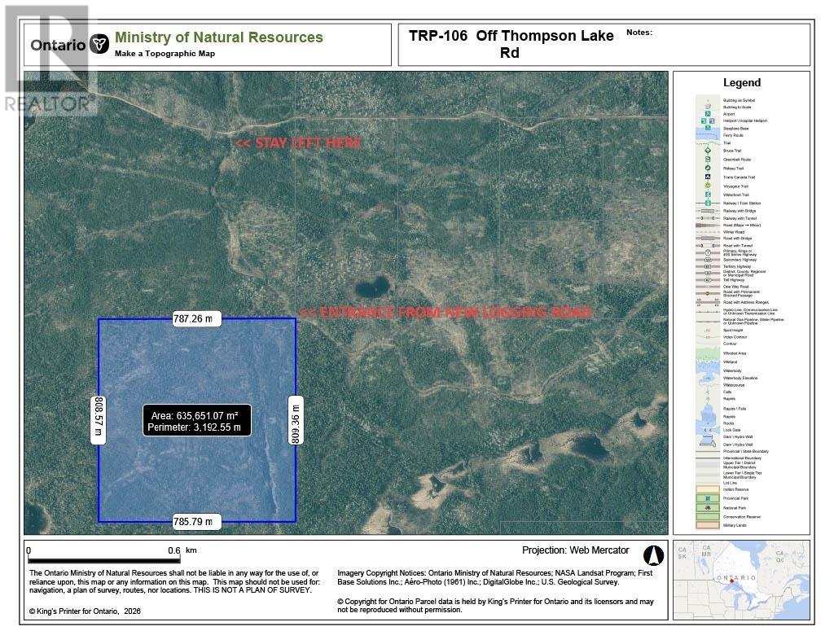Click the Tertiary Highway shield symbol
834x644 pixels.
708,266
